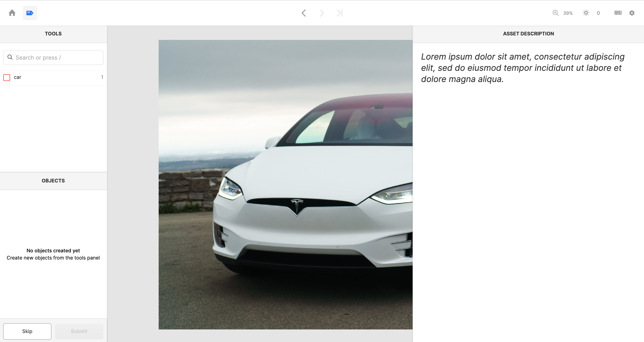This screenshot has width=644, height=342.
Task: Click the Submit button
Action: [x=79, y=331]
